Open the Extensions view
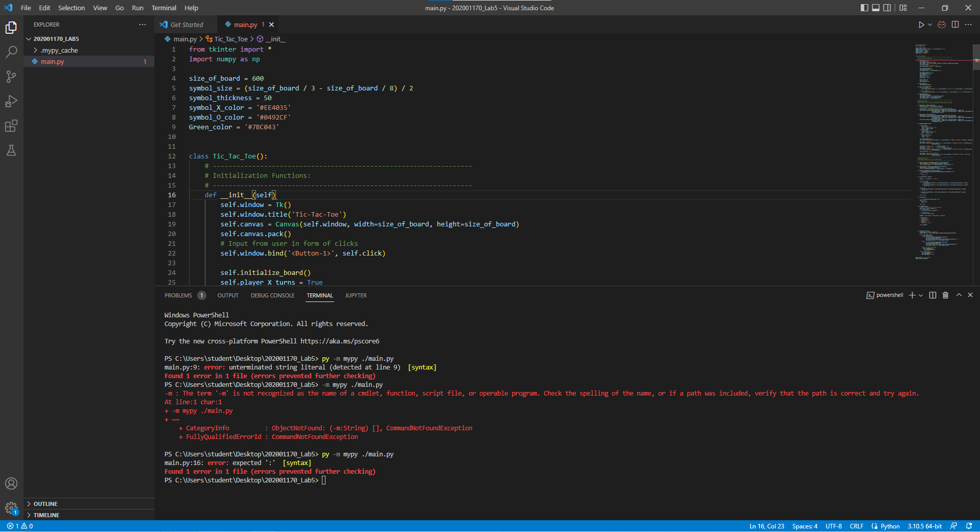 (x=11, y=126)
